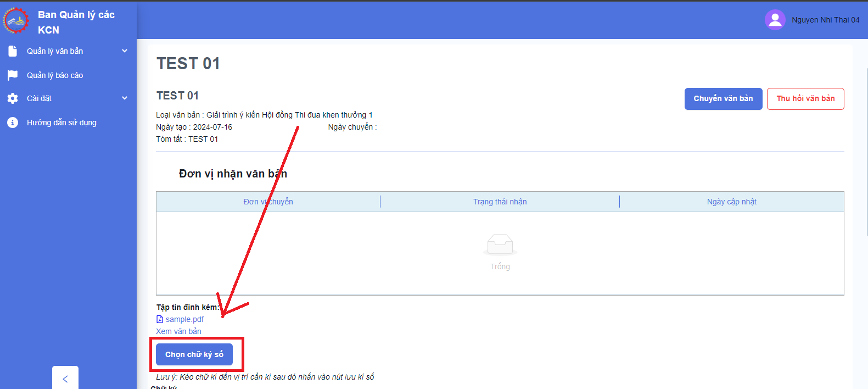868x389 pixels.
Task: Click the Xem văn bản link
Action: pyautogui.click(x=178, y=331)
